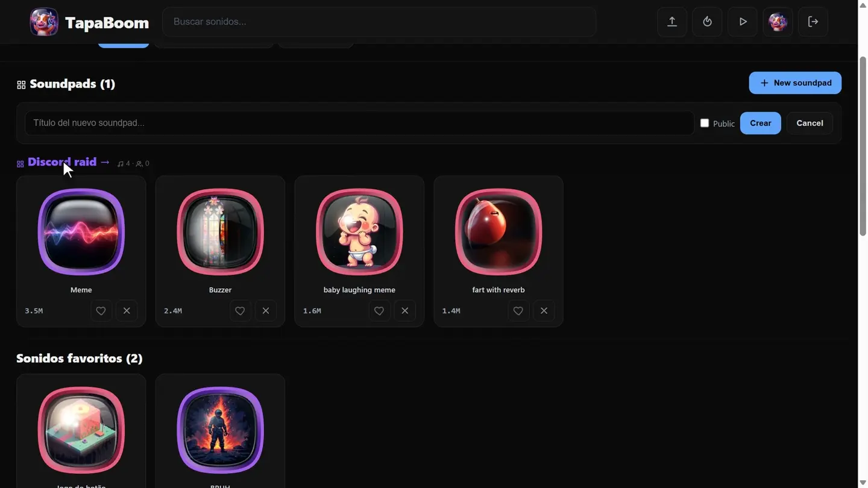Image resolution: width=868 pixels, height=488 pixels.
Task: Click the "fart with reverb" title
Action: pos(498,290)
